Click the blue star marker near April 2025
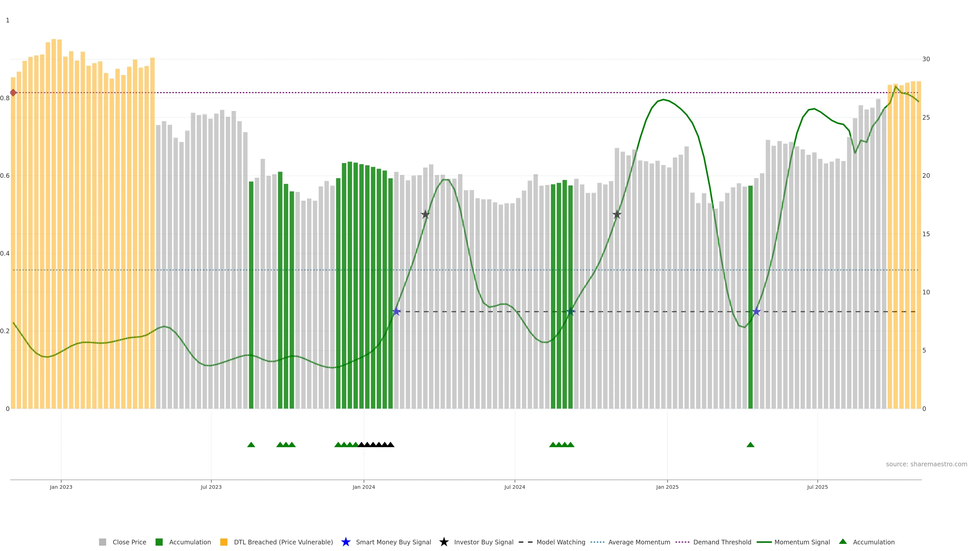Viewport: 980px width, 551px height. [x=756, y=311]
